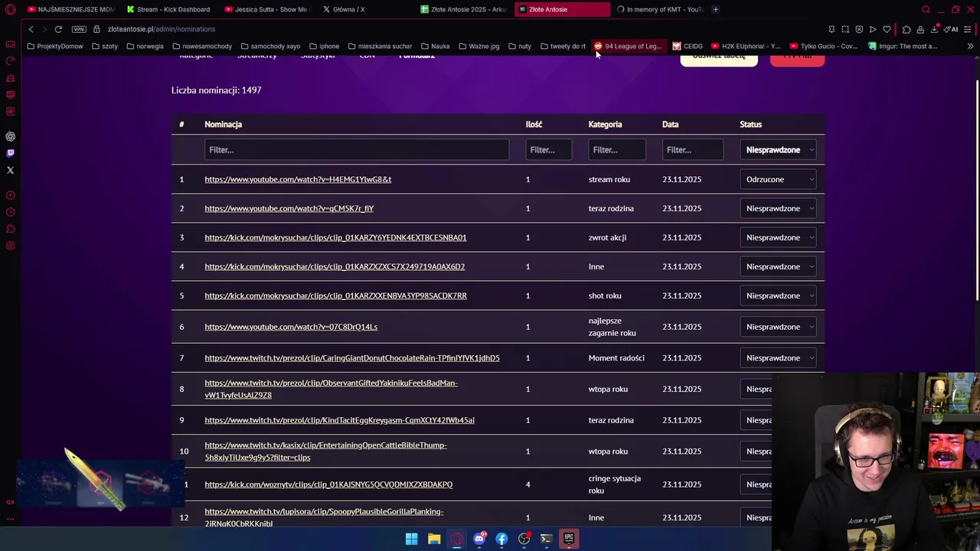Open kasix EntertainingOpenCattleBibleThump clip link
Screen dimensions: 980x551
[x=325, y=452]
